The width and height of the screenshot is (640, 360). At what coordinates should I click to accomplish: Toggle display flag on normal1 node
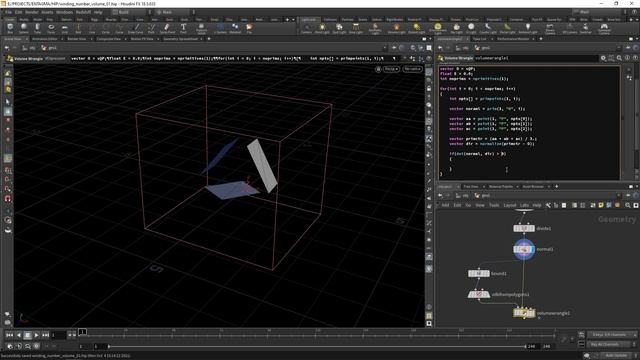[532, 249]
